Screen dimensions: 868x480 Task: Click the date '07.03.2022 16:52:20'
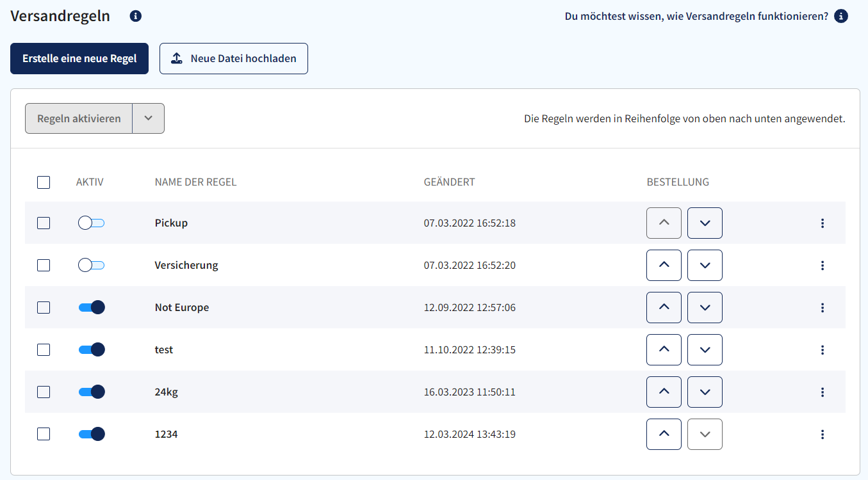pos(470,266)
